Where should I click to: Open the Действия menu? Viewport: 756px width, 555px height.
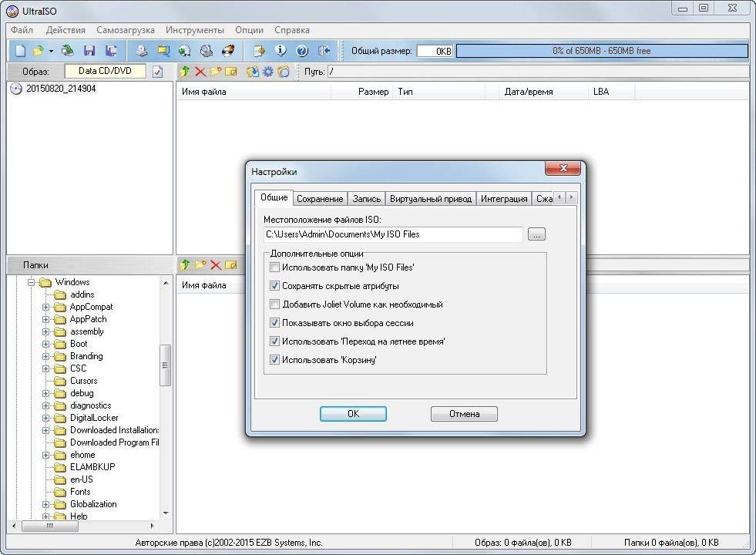(x=66, y=30)
